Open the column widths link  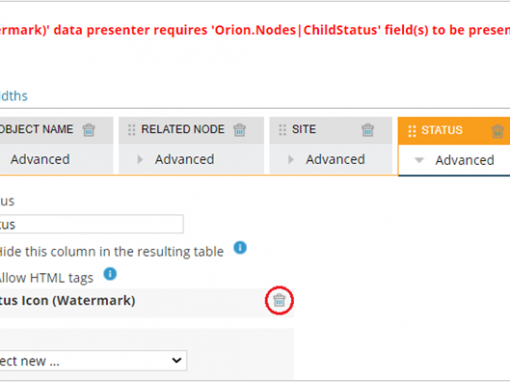tap(13, 96)
